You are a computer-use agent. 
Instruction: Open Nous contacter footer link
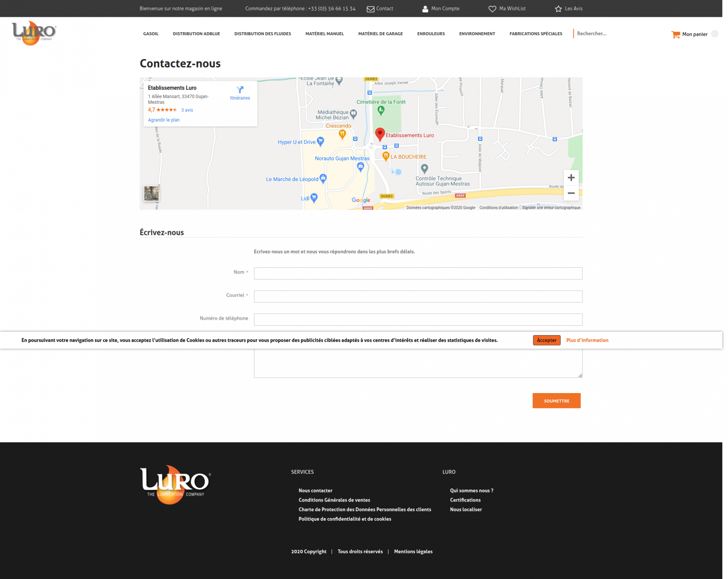click(315, 490)
